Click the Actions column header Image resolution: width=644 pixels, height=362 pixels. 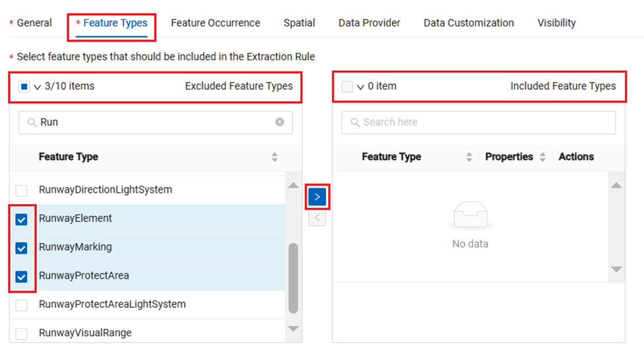tap(576, 157)
